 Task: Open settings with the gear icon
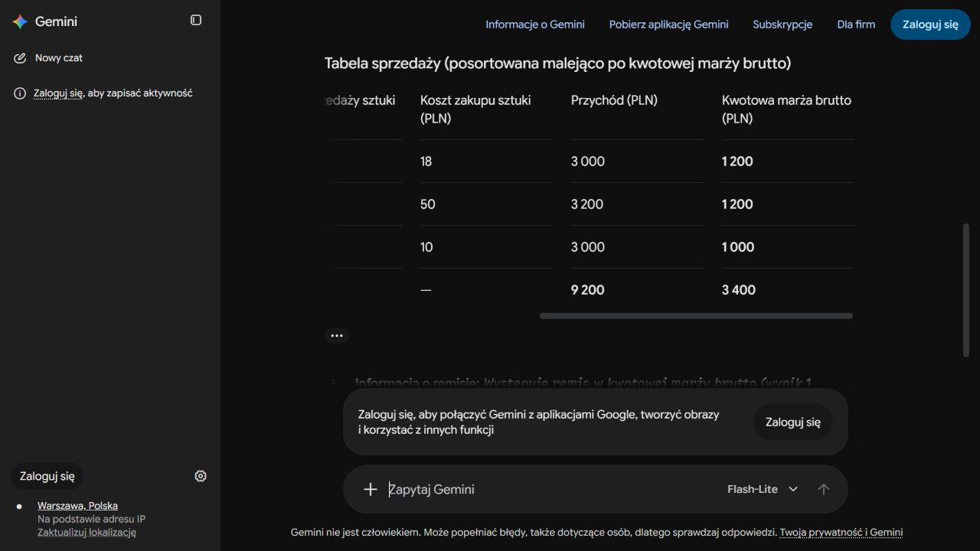pyautogui.click(x=201, y=476)
